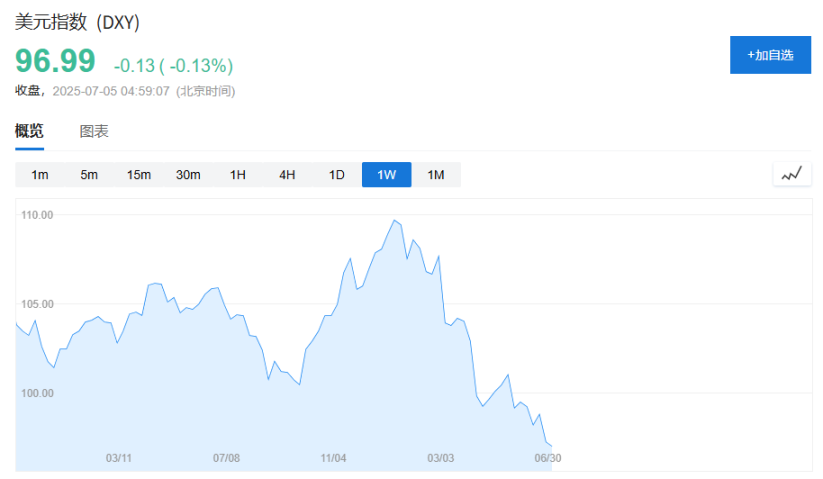823x479 pixels.
Task: Select the 5m interval
Action: 89,175
